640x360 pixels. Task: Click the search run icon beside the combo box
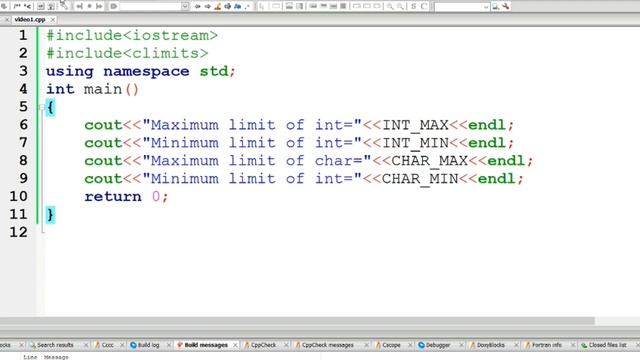point(495,6)
